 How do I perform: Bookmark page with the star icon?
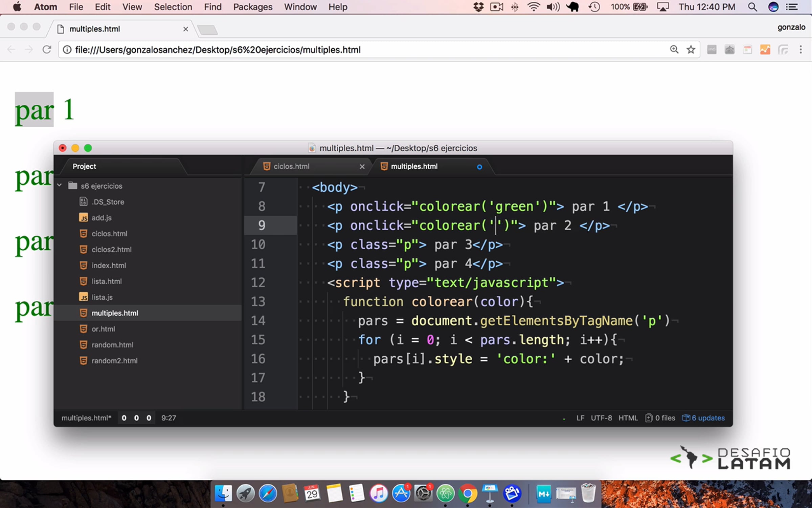pos(691,50)
